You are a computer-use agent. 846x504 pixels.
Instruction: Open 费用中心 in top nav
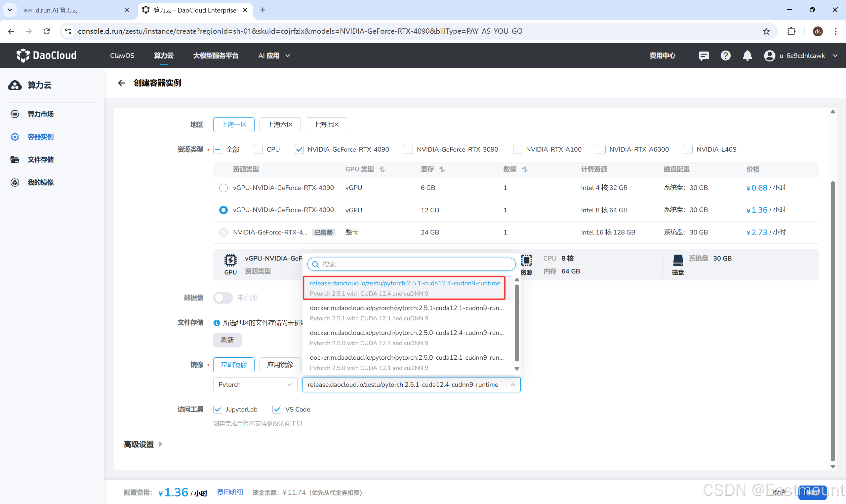coord(662,56)
